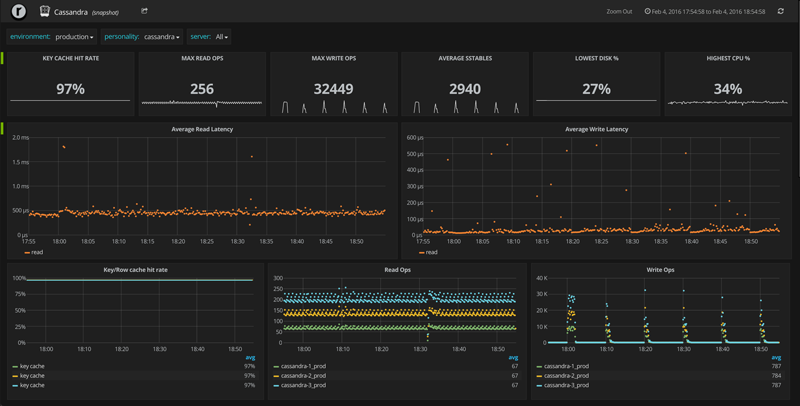Open the MAX WRITE OPS panel title

[334, 58]
